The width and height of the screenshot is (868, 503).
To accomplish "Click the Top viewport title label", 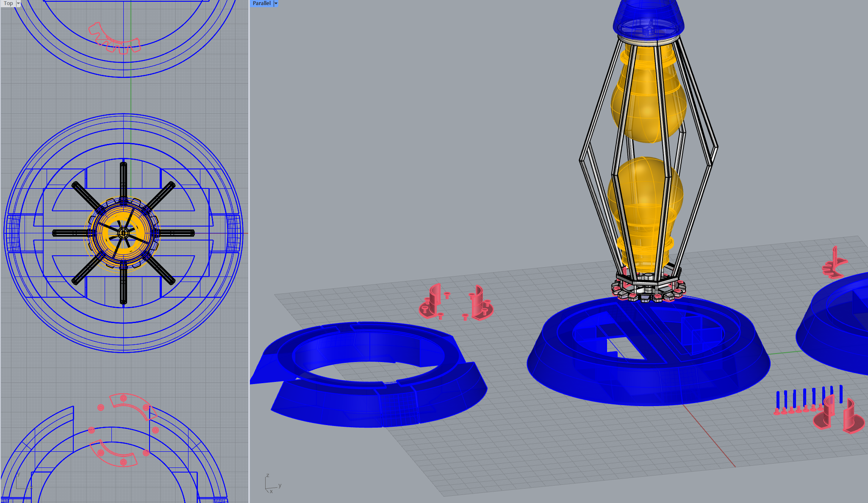I will click(x=8, y=3).
